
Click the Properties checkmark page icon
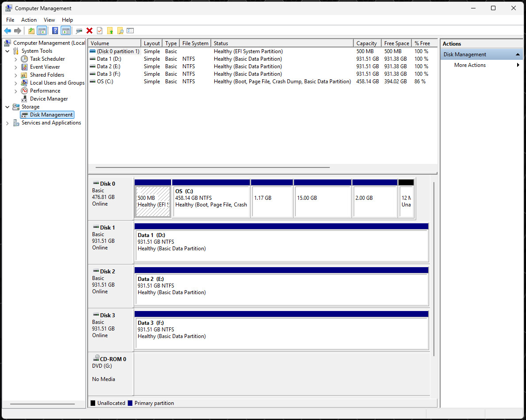pyautogui.click(x=100, y=31)
